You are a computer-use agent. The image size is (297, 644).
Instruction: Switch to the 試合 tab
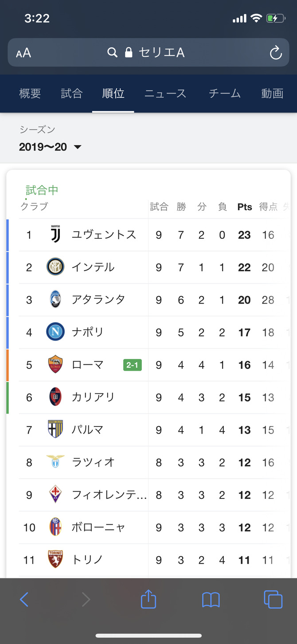point(72,94)
